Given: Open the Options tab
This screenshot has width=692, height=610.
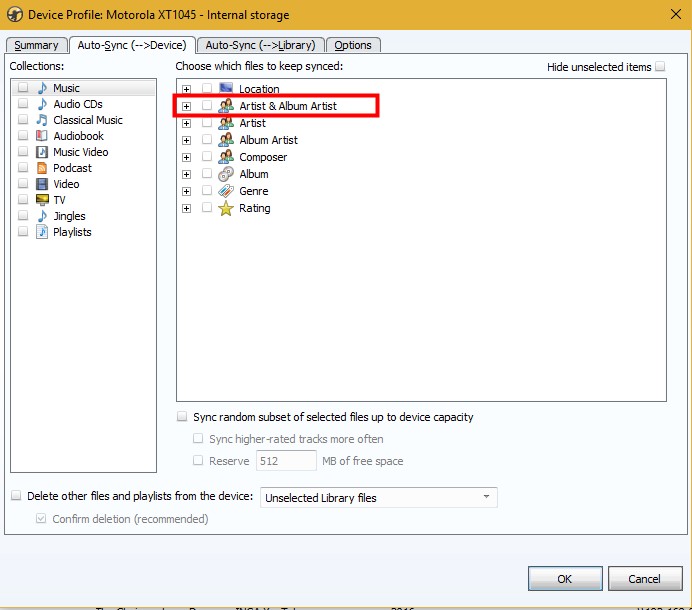Looking at the screenshot, I should click(353, 45).
